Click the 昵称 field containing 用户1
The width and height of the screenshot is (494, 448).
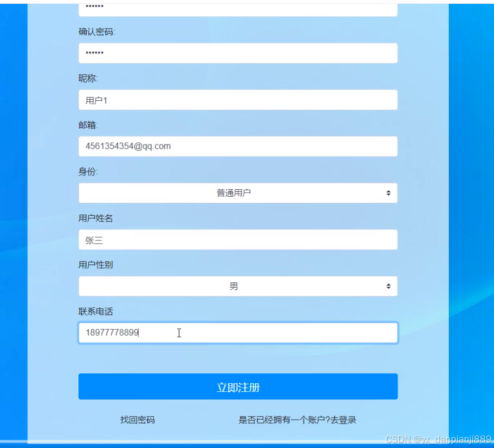pyautogui.click(x=238, y=100)
